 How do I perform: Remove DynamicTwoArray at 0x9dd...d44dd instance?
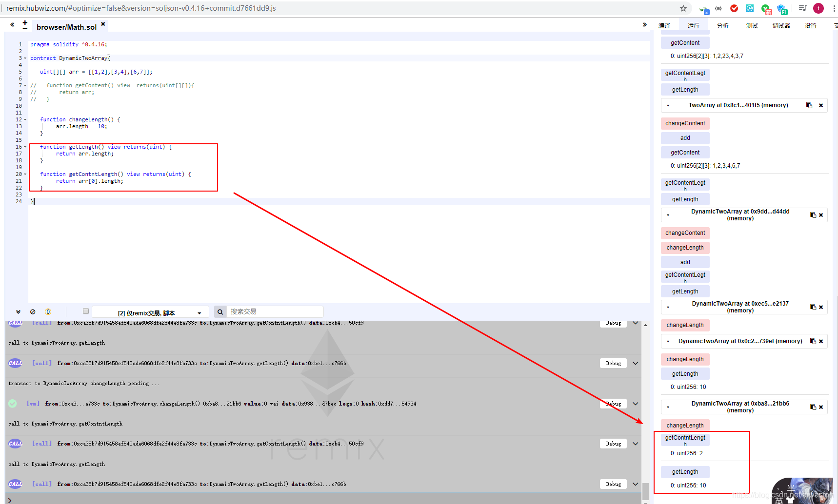click(x=821, y=215)
